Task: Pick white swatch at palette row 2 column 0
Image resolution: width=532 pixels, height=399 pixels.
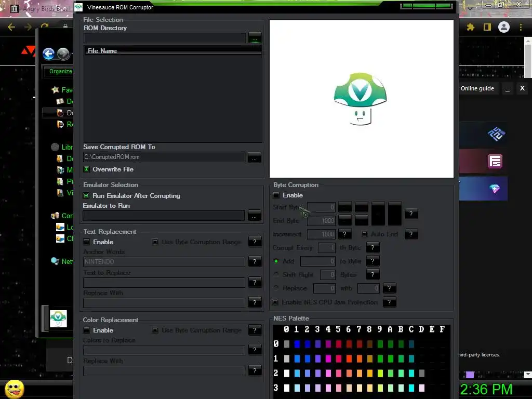Action: coord(287,373)
